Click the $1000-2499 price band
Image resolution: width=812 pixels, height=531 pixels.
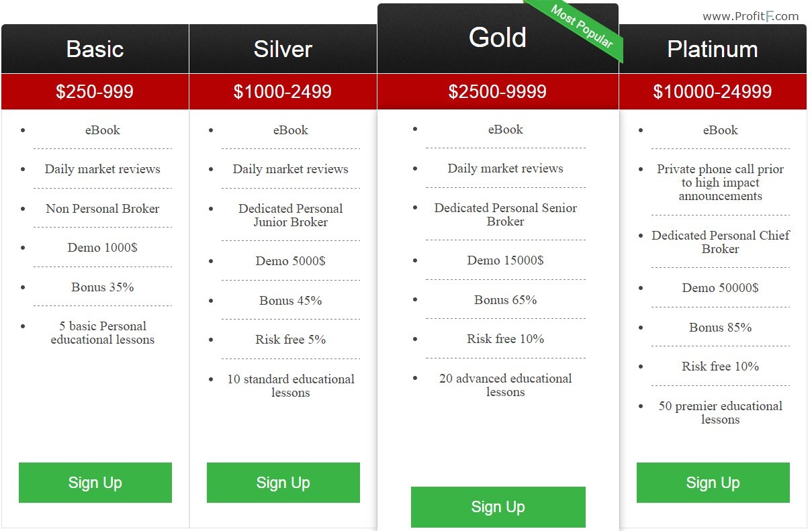283,91
